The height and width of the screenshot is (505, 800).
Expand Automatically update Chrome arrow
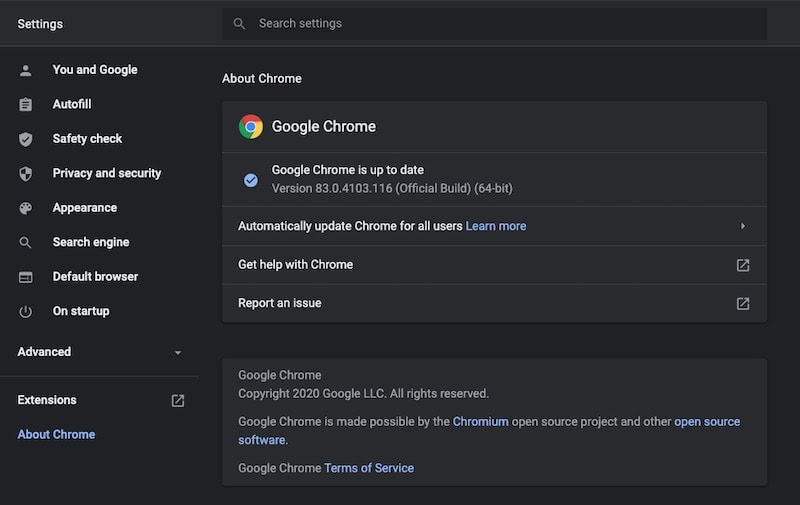click(743, 226)
